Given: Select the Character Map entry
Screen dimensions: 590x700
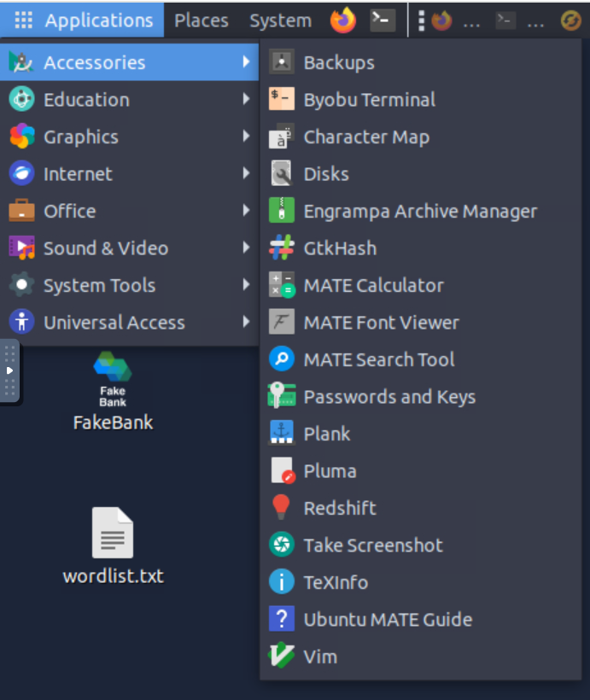Looking at the screenshot, I should [366, 137].
